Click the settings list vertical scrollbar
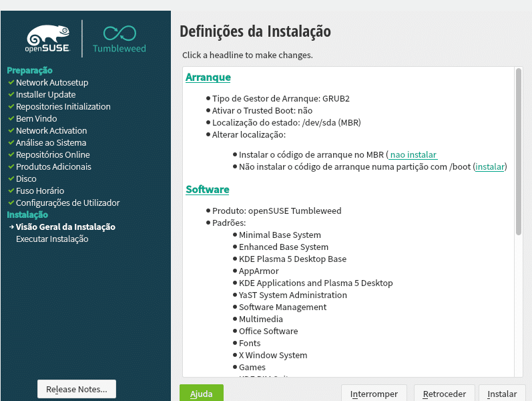 [x=519, y=152]
